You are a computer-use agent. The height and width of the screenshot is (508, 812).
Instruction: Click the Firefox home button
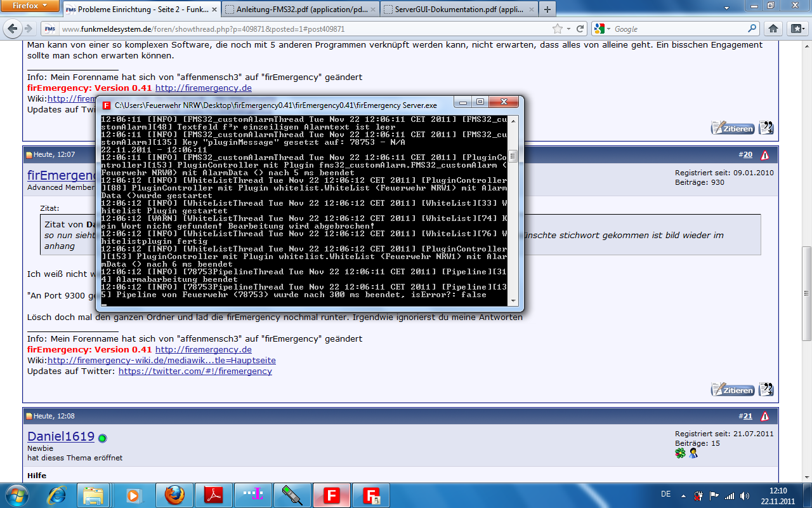pos(773,29)
